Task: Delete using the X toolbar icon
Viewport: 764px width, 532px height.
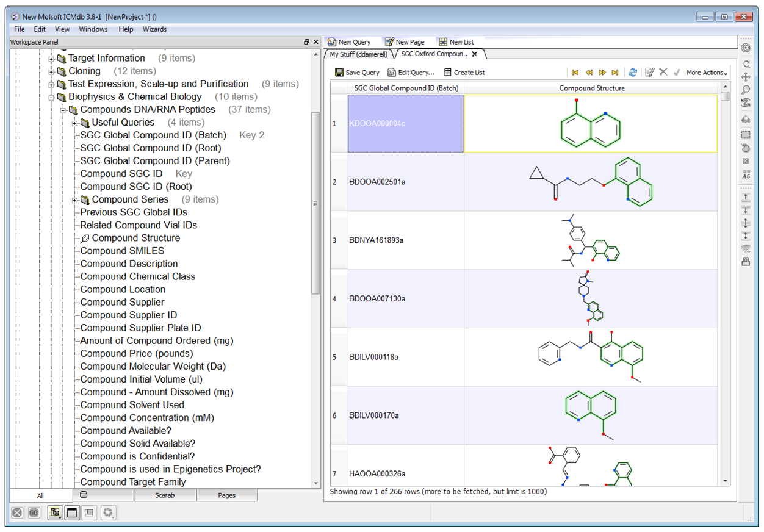Action: tap(663, 73)
